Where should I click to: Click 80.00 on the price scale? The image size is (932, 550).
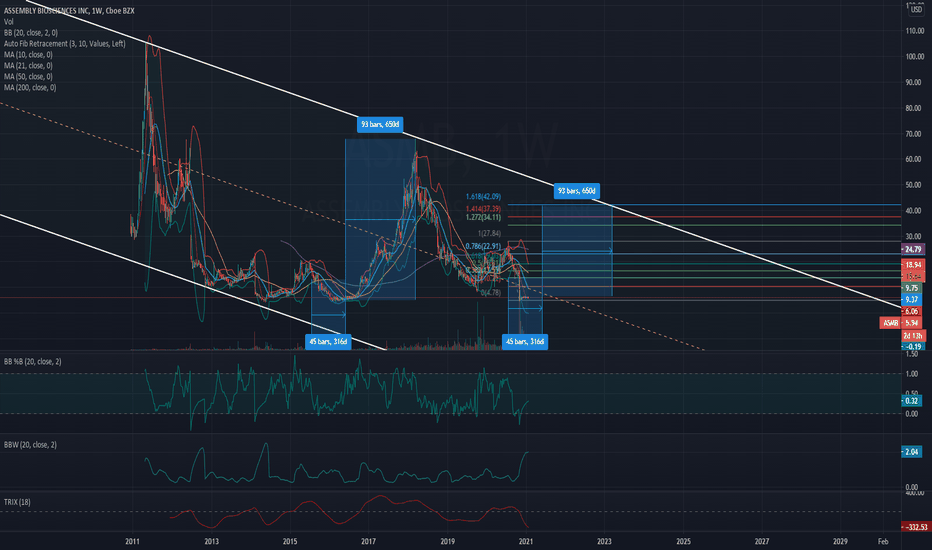click(x=914, y=108)
